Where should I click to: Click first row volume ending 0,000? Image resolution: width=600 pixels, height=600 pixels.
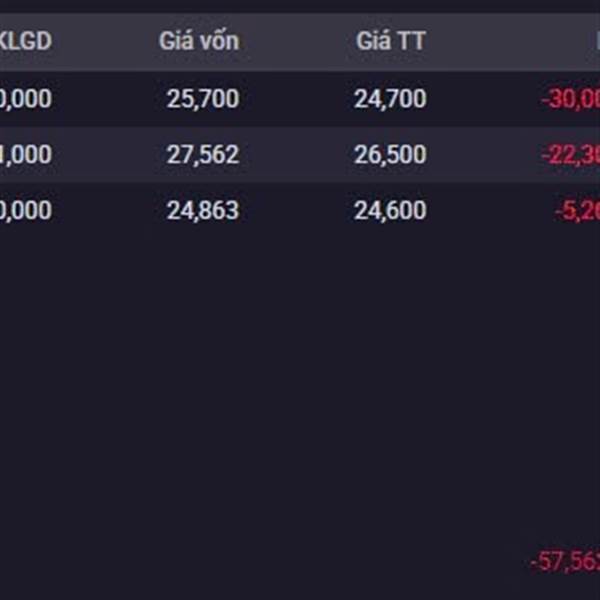point(26,99)
